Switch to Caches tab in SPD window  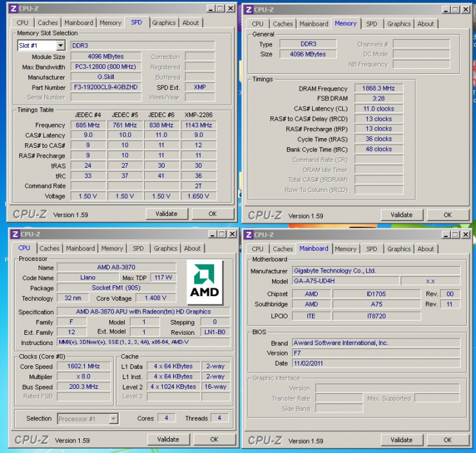tap(48, 22)
